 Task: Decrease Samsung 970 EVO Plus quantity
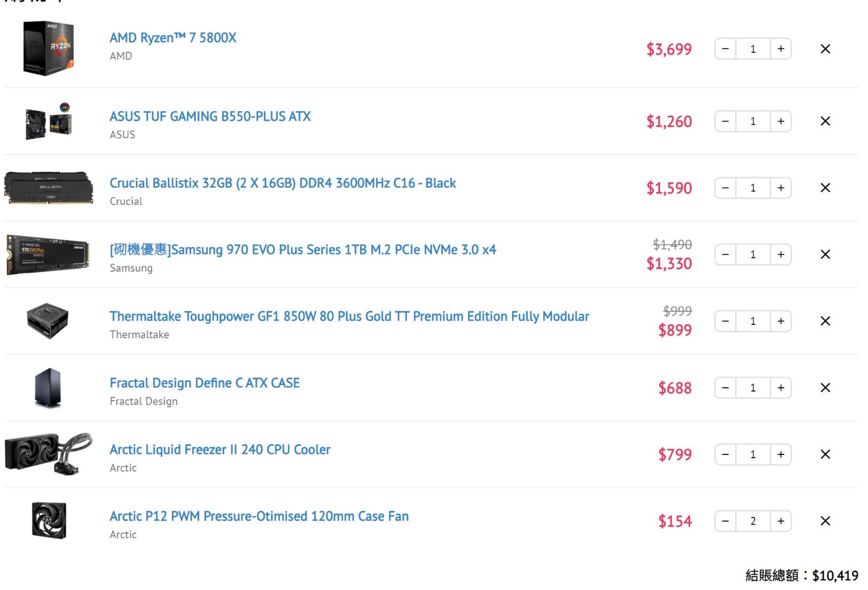725,254
